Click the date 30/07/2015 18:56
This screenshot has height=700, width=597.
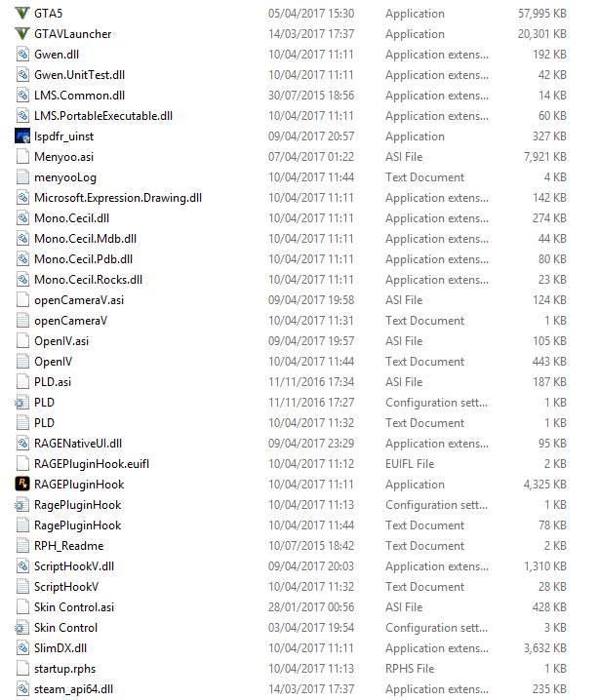click(x=311, y=96)
